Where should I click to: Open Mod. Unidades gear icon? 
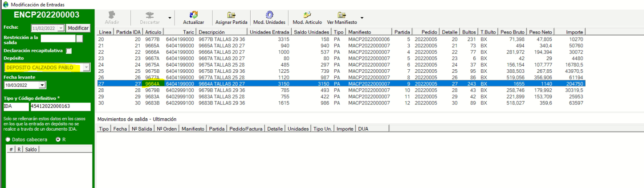269,15
